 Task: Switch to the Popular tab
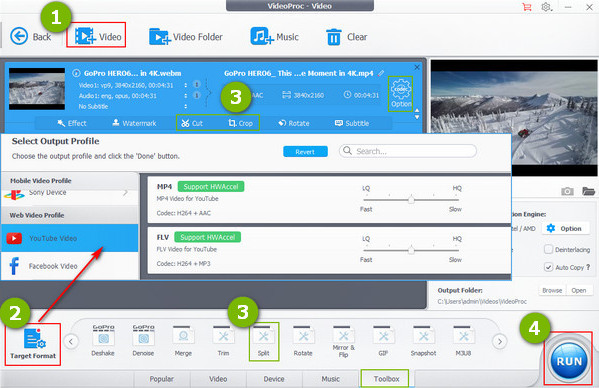162,379
